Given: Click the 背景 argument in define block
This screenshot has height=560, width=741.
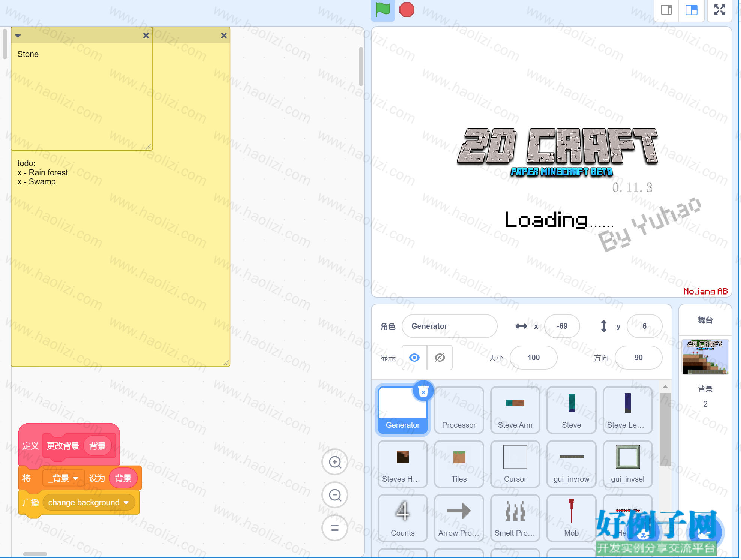Looking at the screenshot, I should (x=97, y=446).
